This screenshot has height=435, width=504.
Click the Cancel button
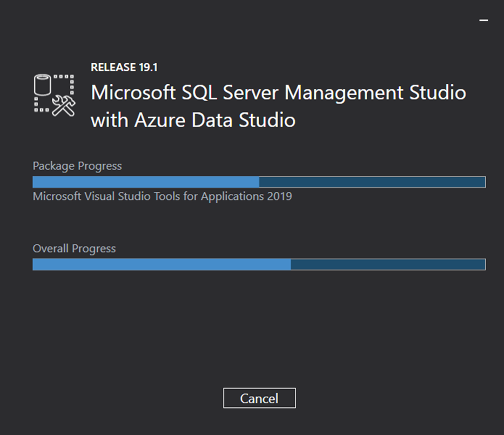(x=259, y=398)
